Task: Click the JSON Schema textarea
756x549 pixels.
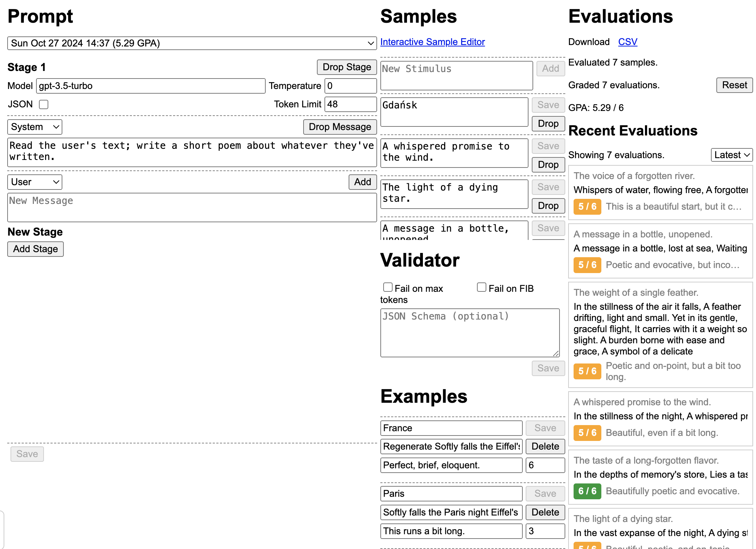Action: click(469, 332)
